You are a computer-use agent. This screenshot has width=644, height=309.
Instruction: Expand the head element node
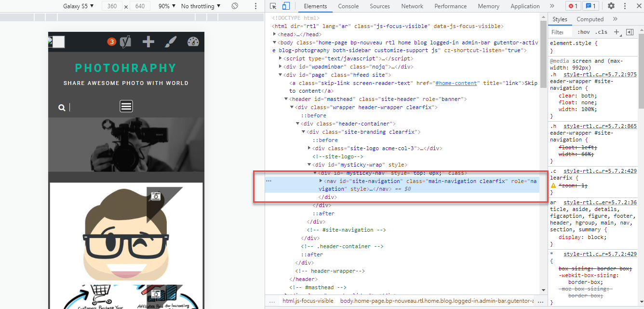coord(274,34)
